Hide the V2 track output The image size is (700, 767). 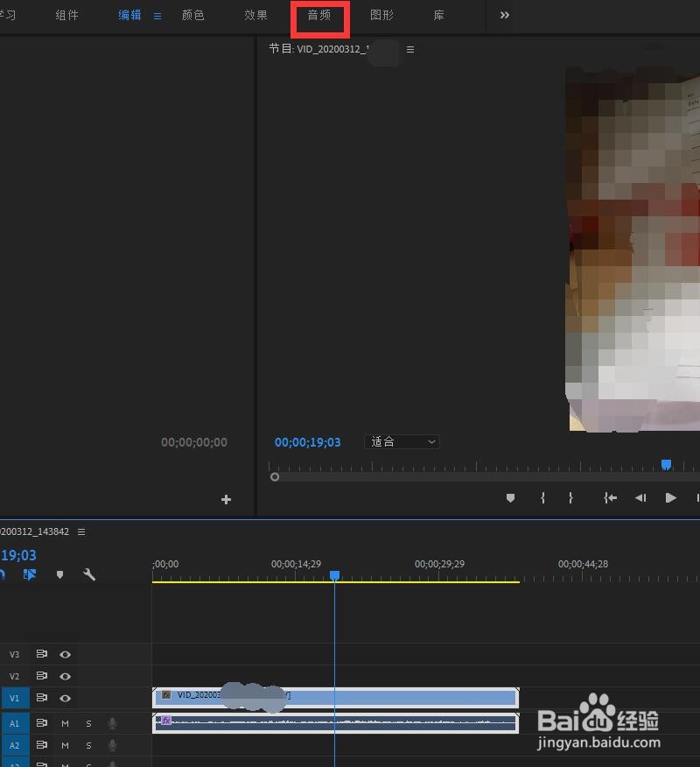(65, 677)
